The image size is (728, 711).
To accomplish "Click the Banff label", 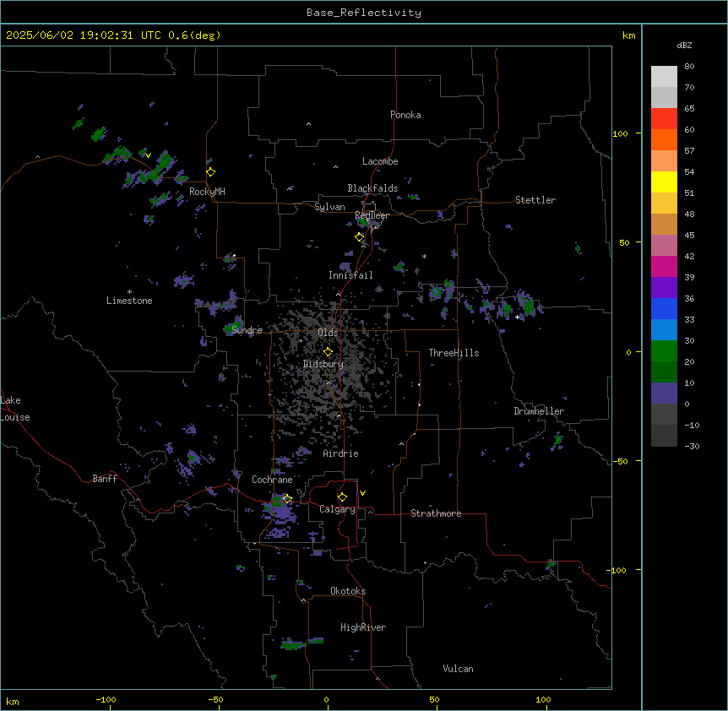I will 105,479.
